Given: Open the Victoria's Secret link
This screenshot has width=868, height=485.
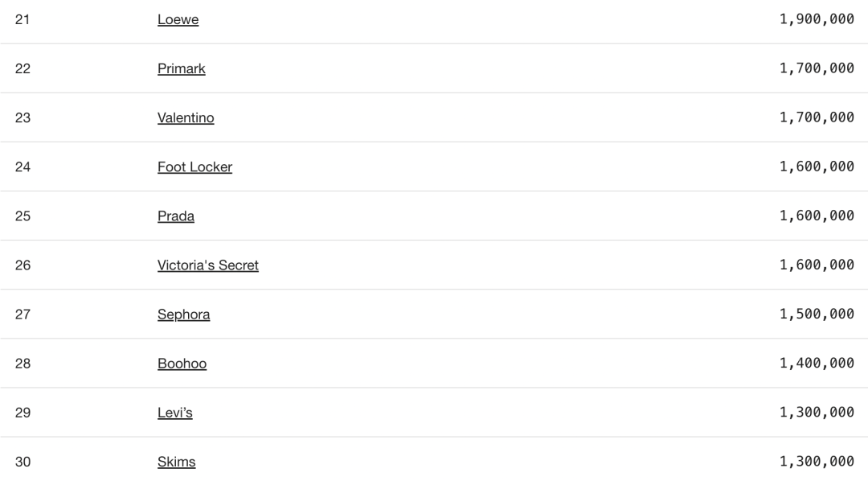Looking at the screenshot, I should [207, 265].
